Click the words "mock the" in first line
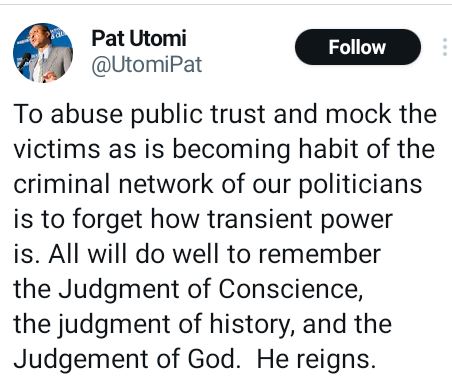Image resolution: width=452 pixels, height=388 pixels. [381, 114]
